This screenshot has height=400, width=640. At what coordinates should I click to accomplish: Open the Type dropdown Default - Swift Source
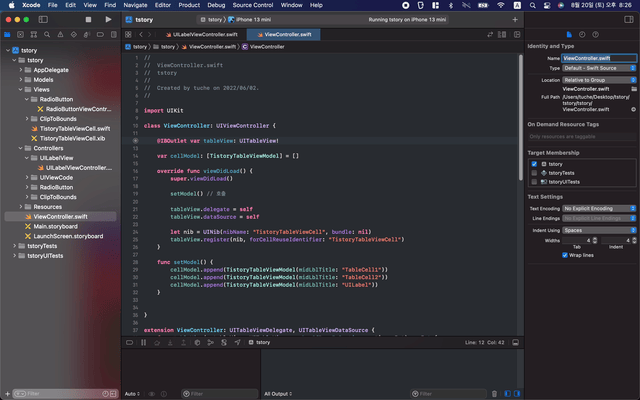599,68
